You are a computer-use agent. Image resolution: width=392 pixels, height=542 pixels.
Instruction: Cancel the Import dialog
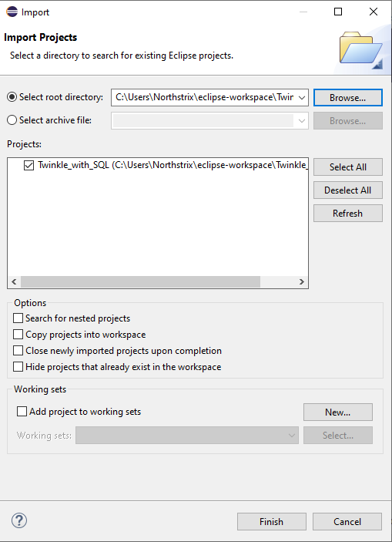[347, 522]
